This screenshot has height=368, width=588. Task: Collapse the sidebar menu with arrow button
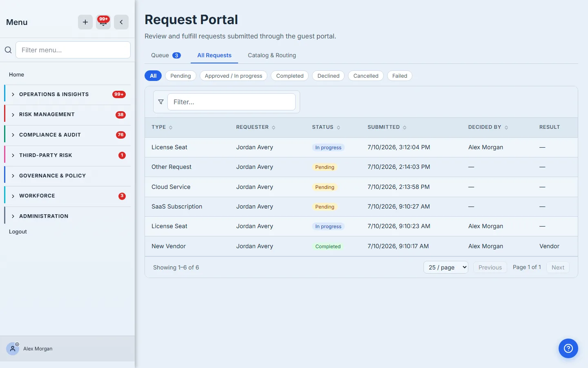pos(121,22)
